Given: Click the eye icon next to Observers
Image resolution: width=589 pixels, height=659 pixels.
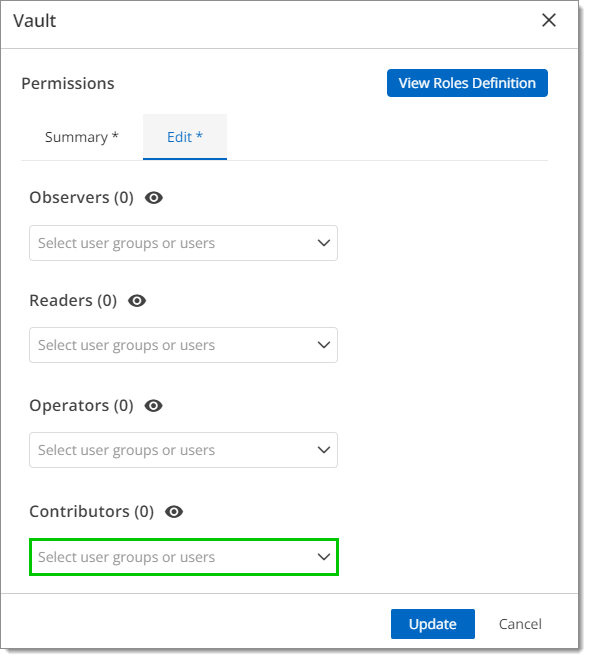Looking at the screenshot, I should pos(154,198).
